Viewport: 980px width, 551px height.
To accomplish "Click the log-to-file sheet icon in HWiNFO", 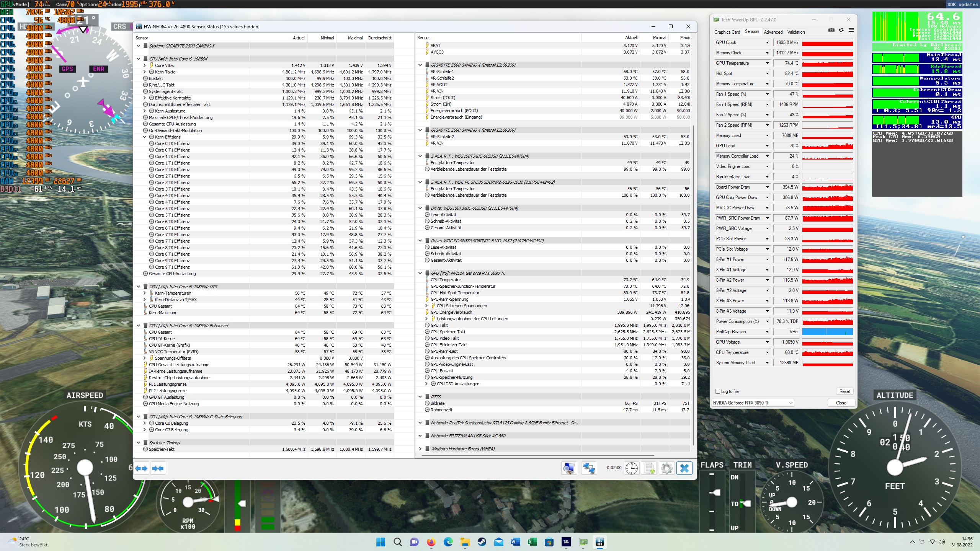I will click(649, 468).
